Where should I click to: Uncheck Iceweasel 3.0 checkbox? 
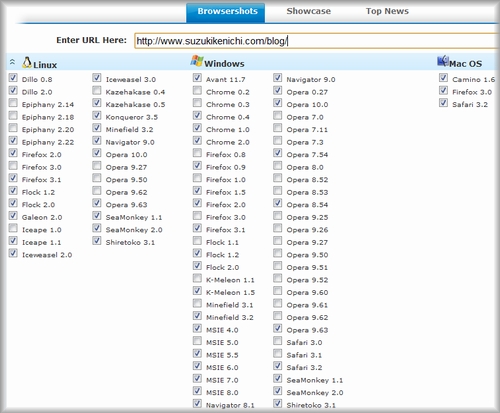coord(97,78)
